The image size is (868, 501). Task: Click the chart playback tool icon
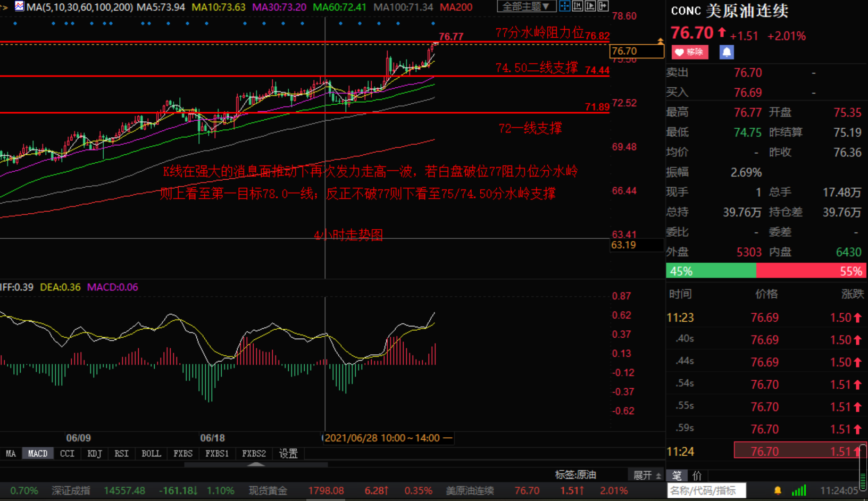(x=590, y=6)
